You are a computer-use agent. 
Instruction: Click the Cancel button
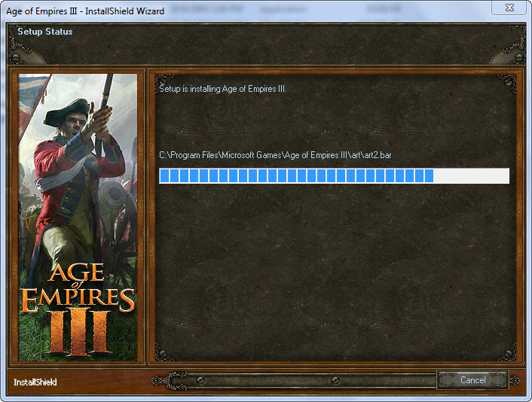click(x=472, y=380)
